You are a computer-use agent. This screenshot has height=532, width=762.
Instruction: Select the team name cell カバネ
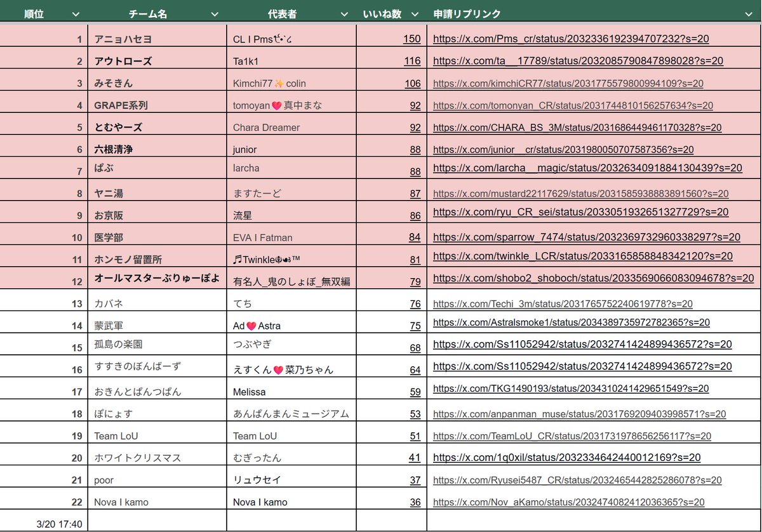pyautogui.click(x=157, y=300)
